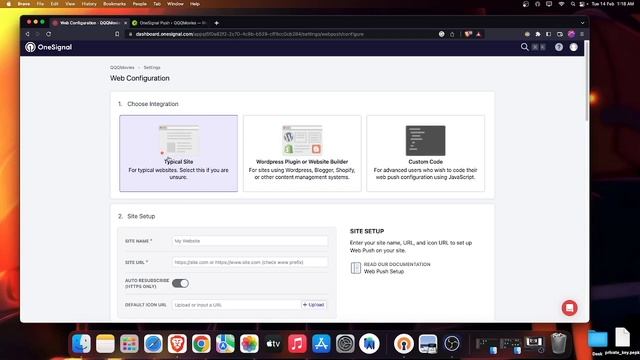This screenshot has width=640, height=360.
Task: Open the help question mark icon
Action: pyautogui.click(x=559, y=47)
